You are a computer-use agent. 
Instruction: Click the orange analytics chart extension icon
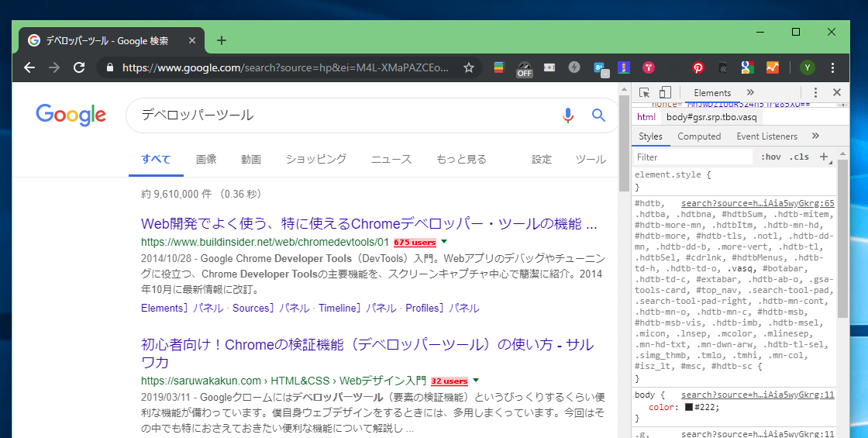[772, 67]
